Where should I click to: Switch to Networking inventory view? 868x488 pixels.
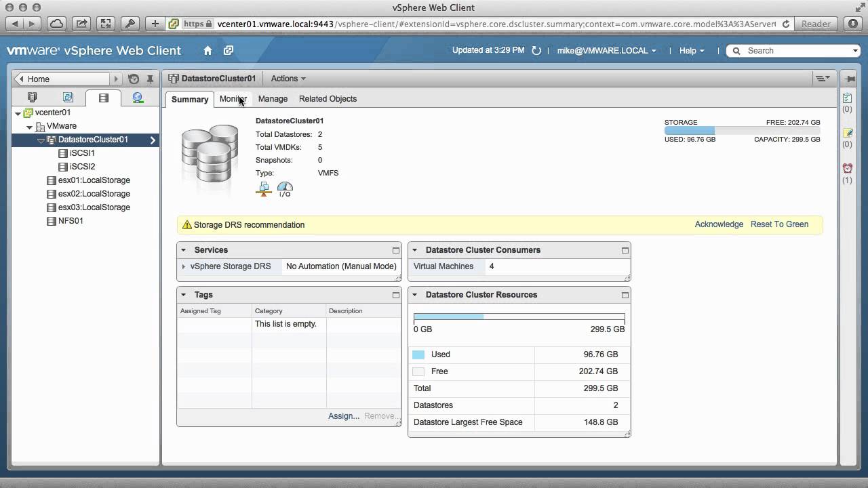138,98
